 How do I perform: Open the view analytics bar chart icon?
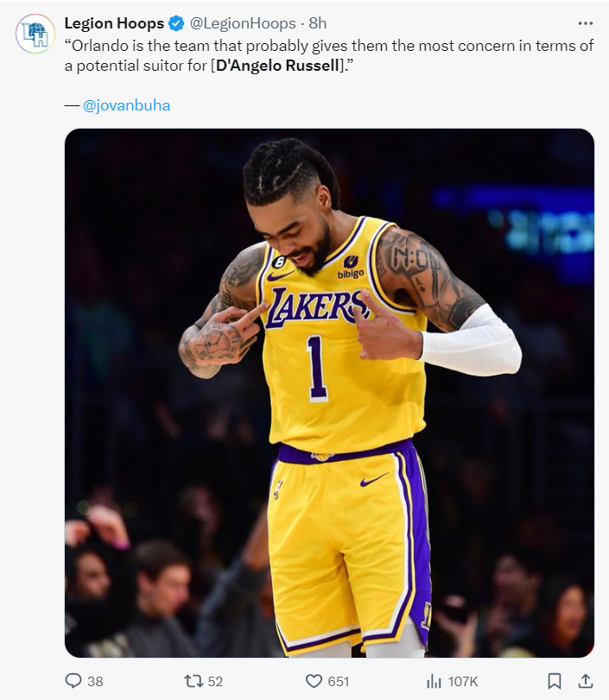point(434,681)
